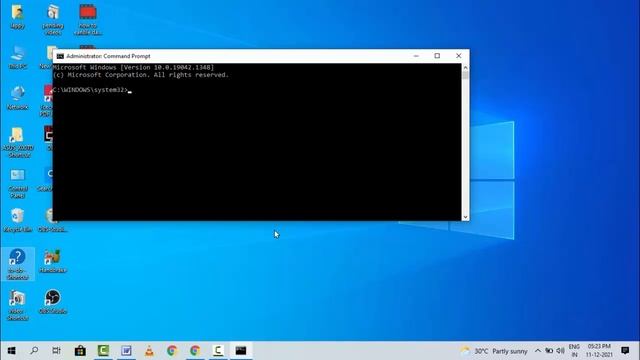This screenshot has height=360, width=640.
Task: Close the Administrator Command Prompt window
Action: pos(458,56)
